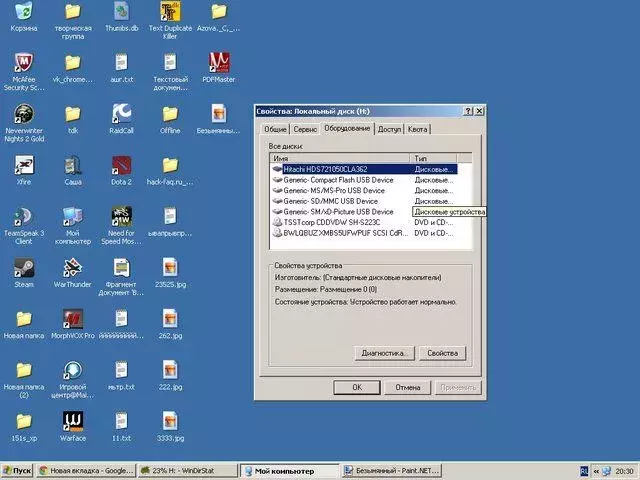Viewport: 640px width, 480px height.
Task: Select Generic- SD/MMC USB Device row
Action: tap(364, 201)
